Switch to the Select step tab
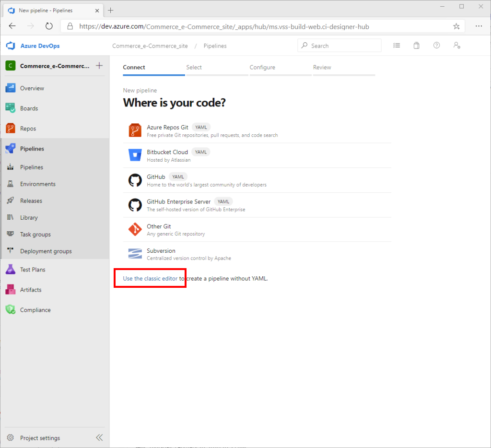 click(x=194, y=67)
